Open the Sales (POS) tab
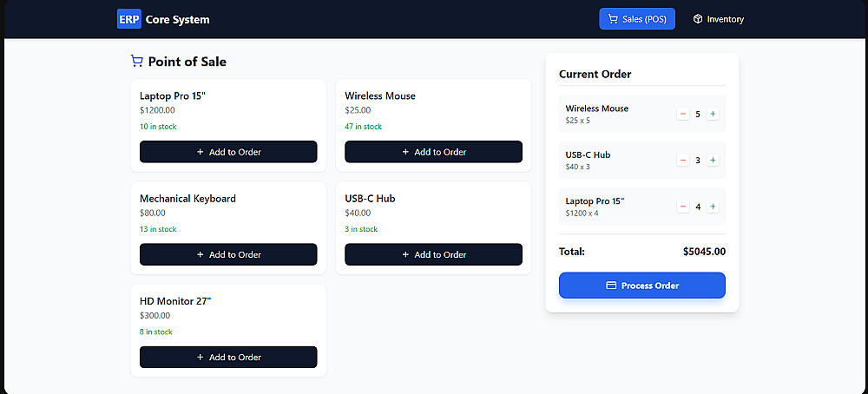 [637, 19]
